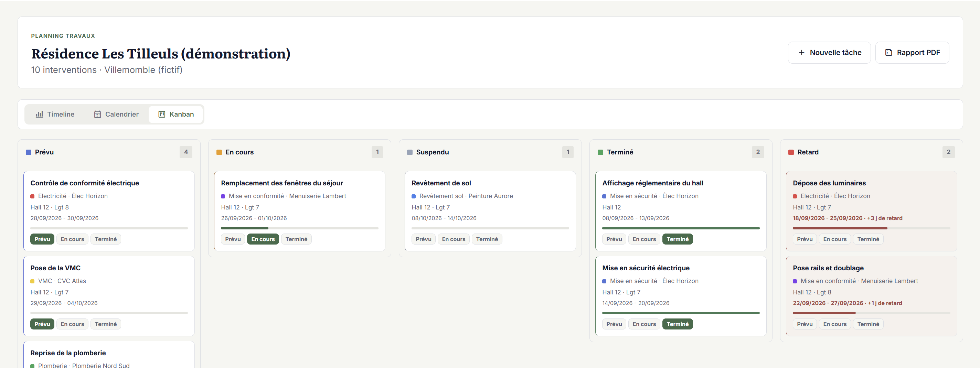Click the count badge in Retard column

click(x=948, y=152)
